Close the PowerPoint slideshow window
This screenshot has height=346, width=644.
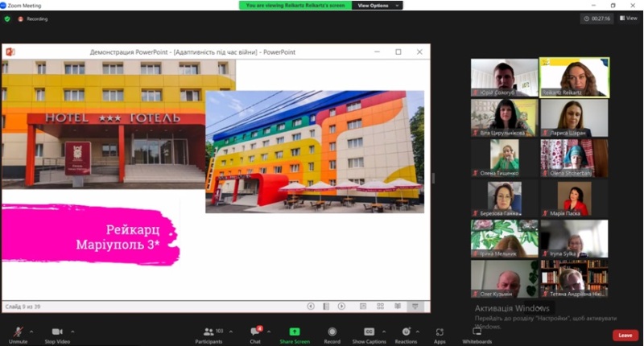point(419,51)
